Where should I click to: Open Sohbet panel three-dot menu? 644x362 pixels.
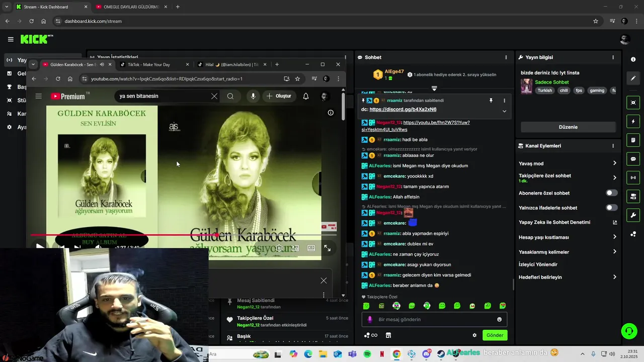pyautogui.click(x=506, y=57)
